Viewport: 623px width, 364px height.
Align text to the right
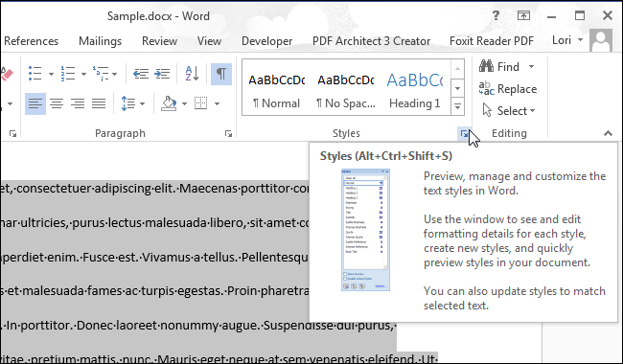(x=78, y=103)
